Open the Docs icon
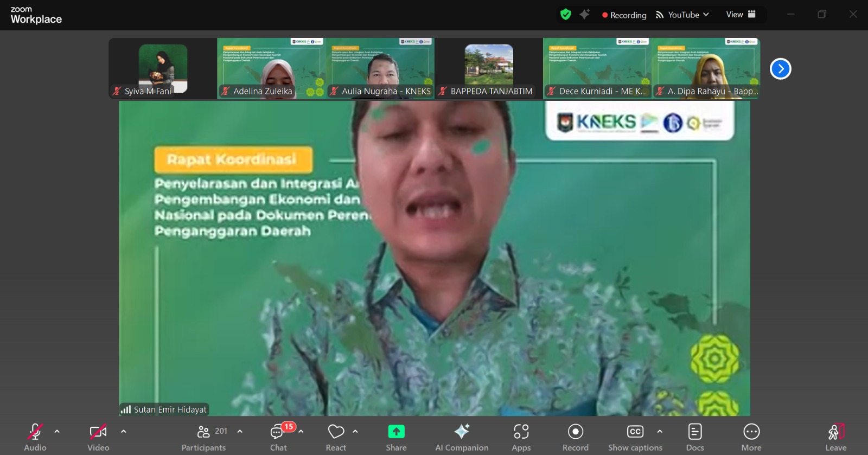868x455 pixels. 694,437
